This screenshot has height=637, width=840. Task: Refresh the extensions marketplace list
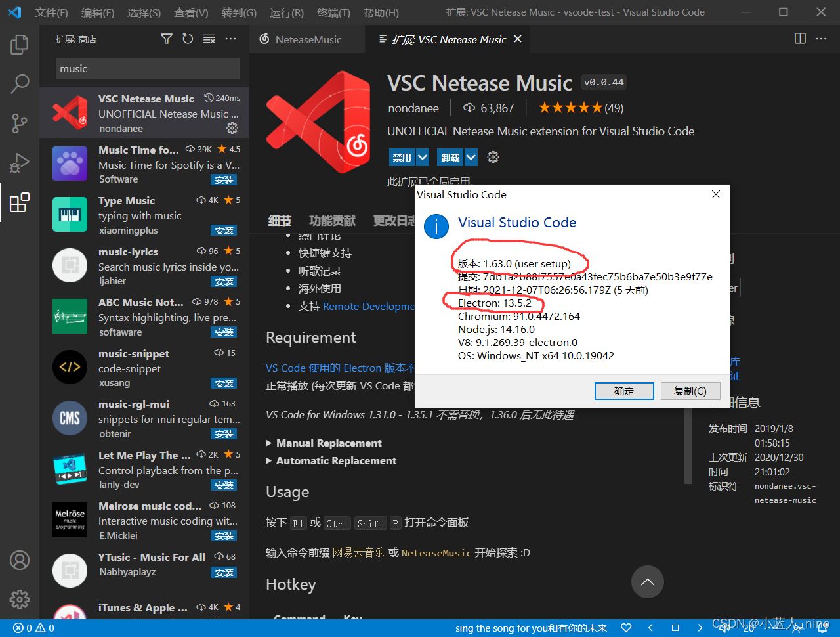coord(188,39)
